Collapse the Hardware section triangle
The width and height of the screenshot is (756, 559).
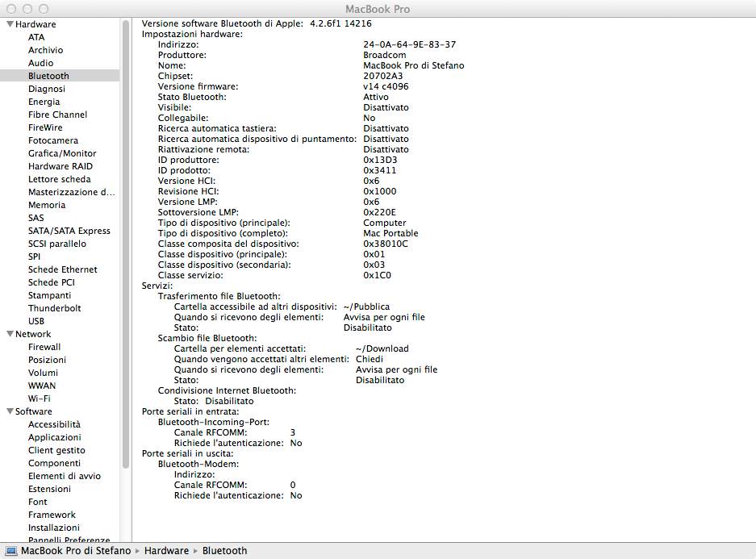click(x=9, y=24)
